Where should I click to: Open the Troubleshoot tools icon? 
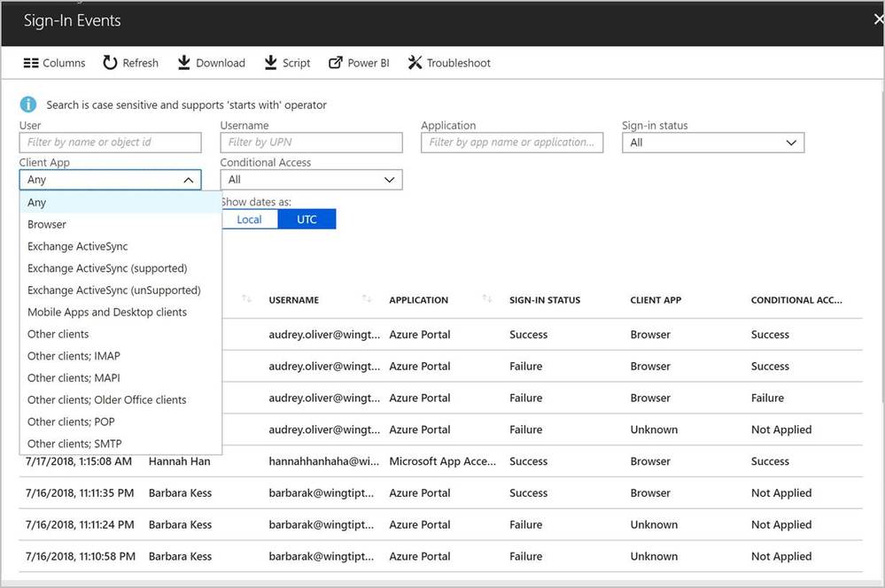415,63
